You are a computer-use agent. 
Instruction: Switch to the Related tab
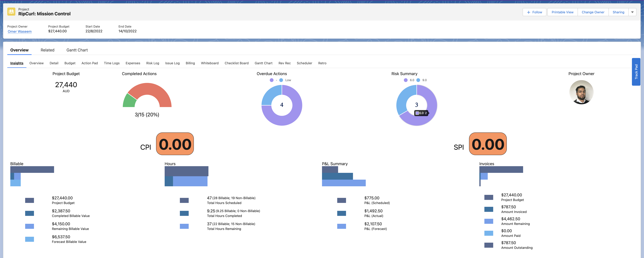(x=48, y=50)
